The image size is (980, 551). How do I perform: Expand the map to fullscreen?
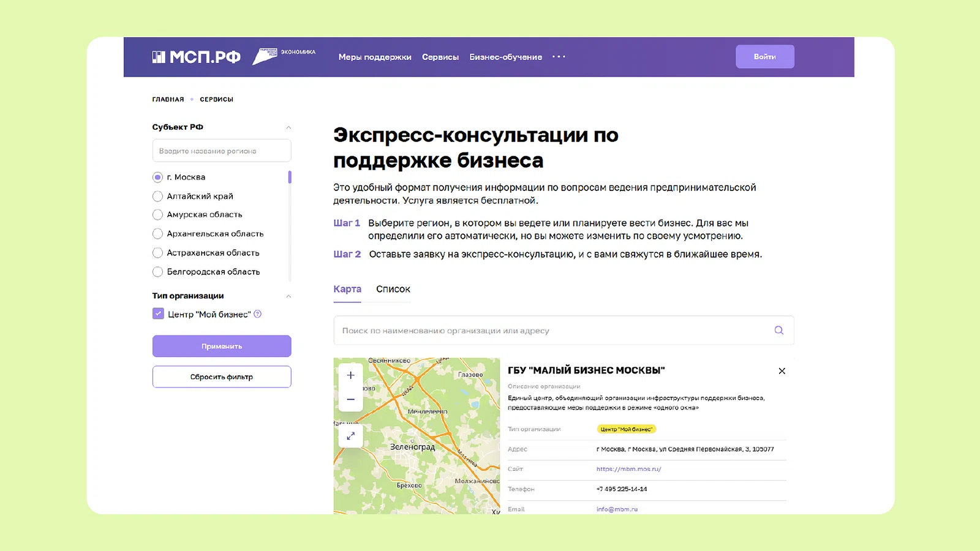coord(351,436)
